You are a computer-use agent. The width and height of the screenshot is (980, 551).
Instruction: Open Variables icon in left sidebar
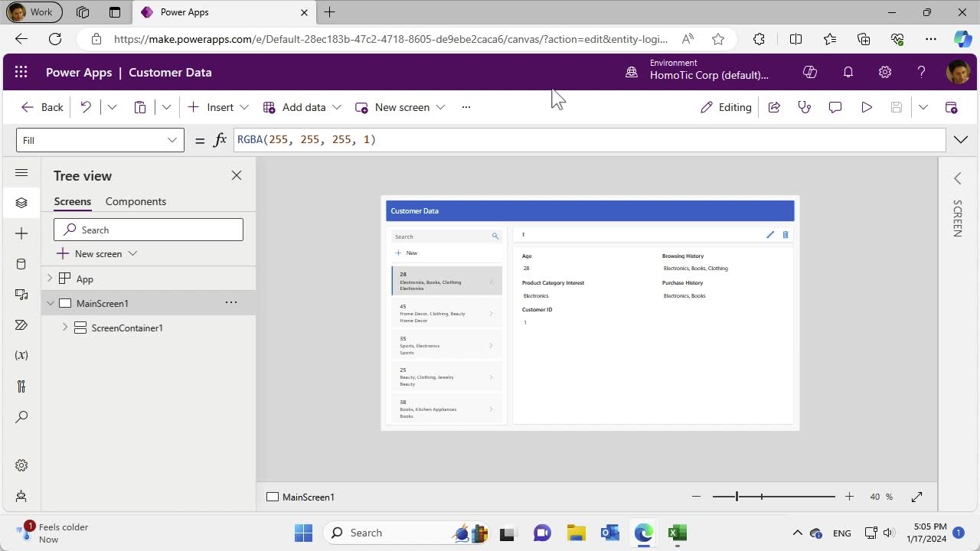tap(21, 355)
